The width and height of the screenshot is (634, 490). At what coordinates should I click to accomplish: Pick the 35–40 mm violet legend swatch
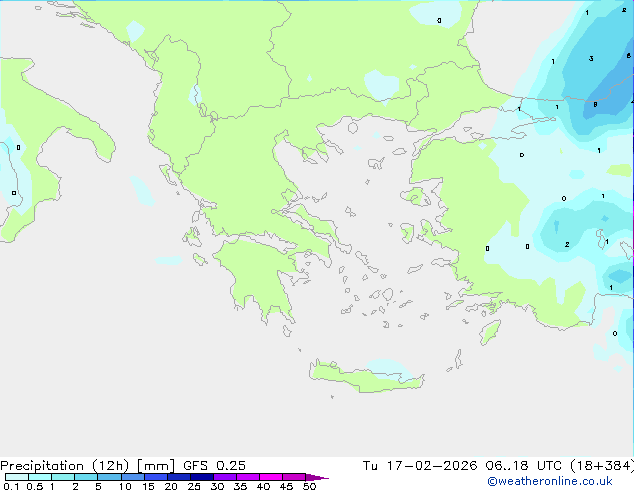(247, 477)
